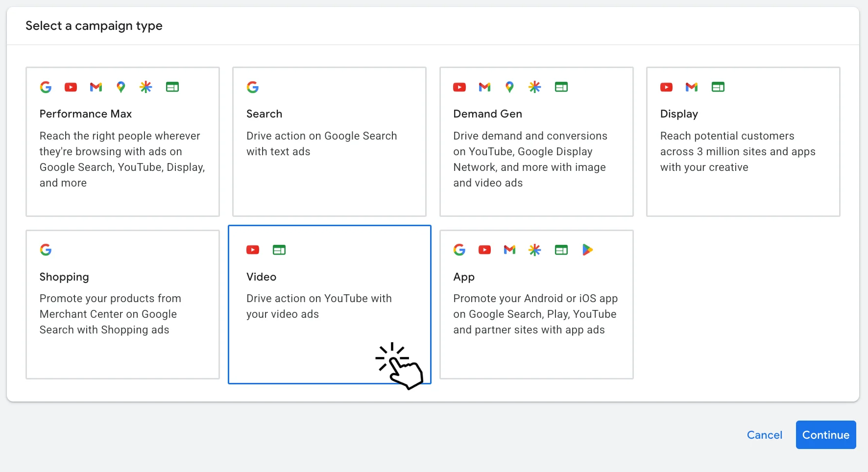868x472 pixels.
Task: Click the YouTube icon in Display card
Action: click(667, 87)
